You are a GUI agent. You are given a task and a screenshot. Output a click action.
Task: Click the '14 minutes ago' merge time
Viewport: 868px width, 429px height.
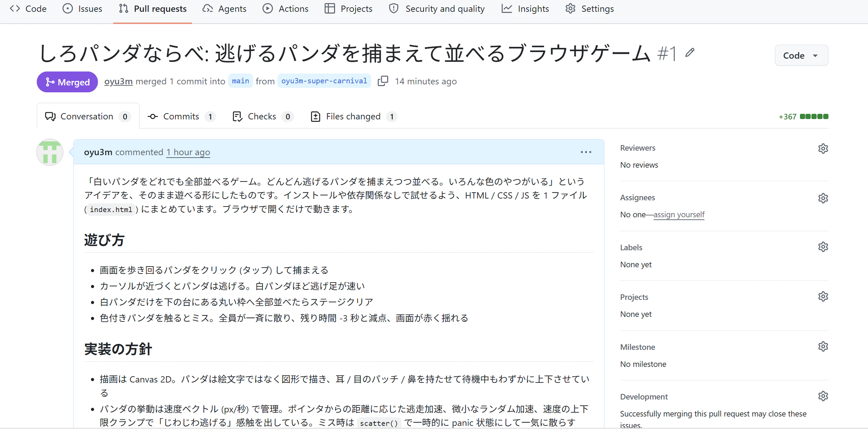point(426,81)
